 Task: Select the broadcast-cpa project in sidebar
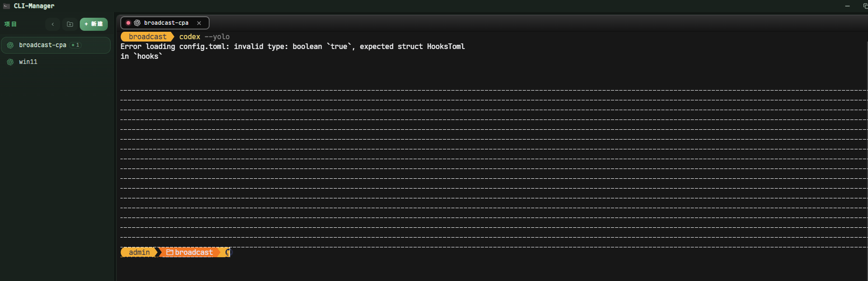[x=56, y=45]
